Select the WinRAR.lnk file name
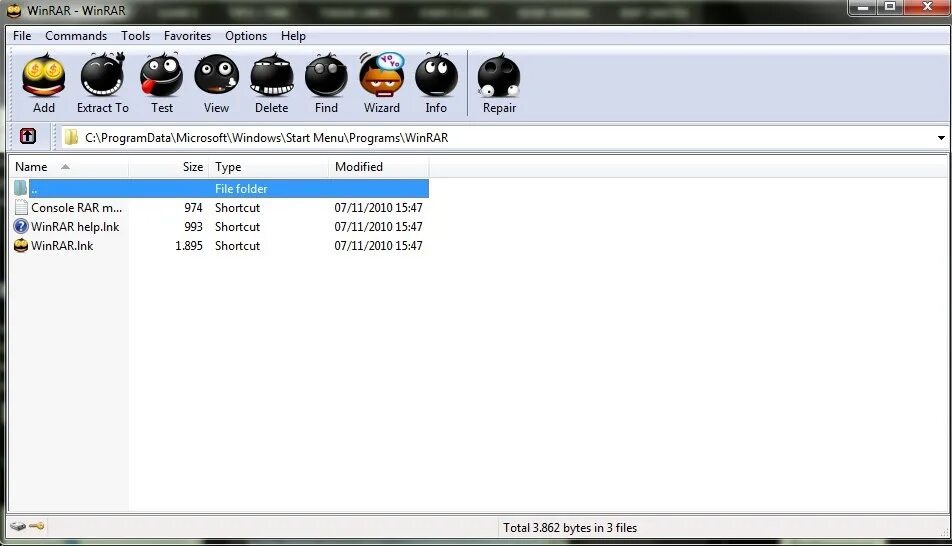952x546 pixels. coord(62,245)
